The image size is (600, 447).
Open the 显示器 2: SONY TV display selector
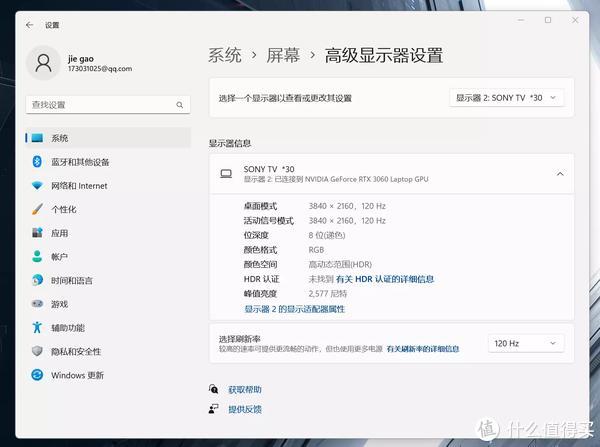506,98
